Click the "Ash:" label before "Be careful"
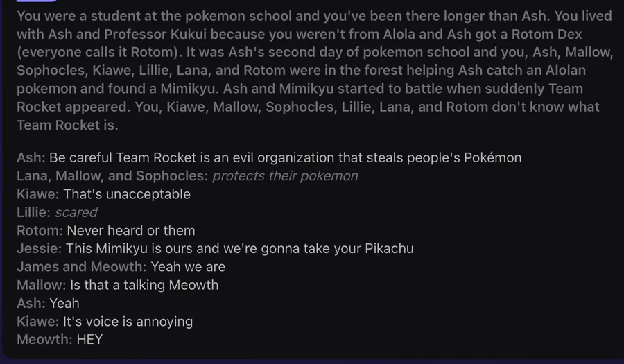This screenshot has height=364, width=624. tap(31, 157)
